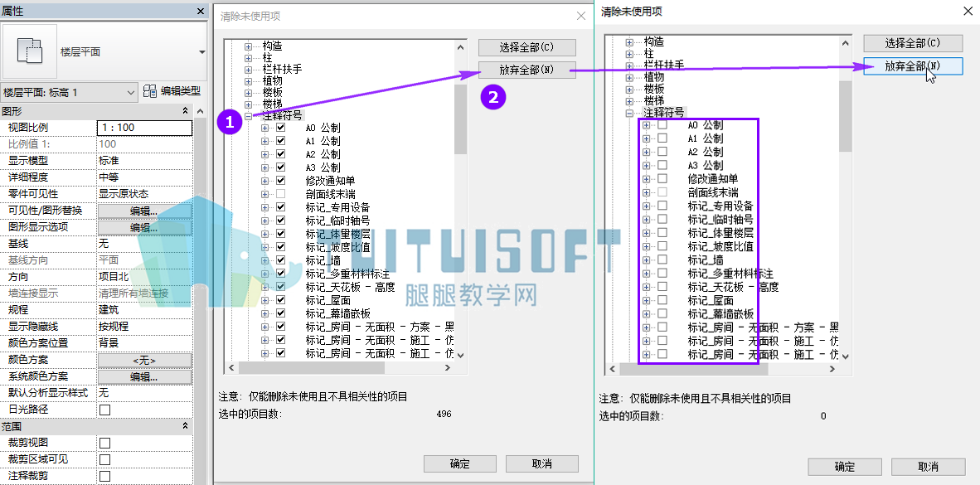Click 确定 in right dialog
The width and height of the screenshot is (980, 485).
click(844, 467)
